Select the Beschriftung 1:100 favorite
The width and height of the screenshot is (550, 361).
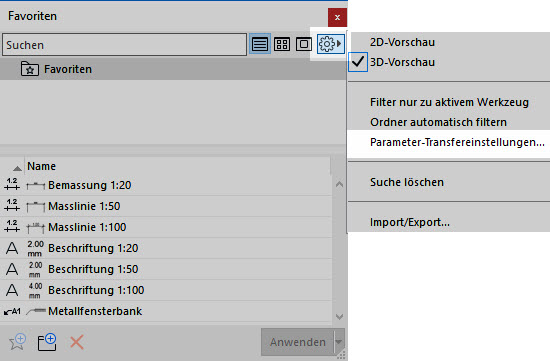(166, 290)
